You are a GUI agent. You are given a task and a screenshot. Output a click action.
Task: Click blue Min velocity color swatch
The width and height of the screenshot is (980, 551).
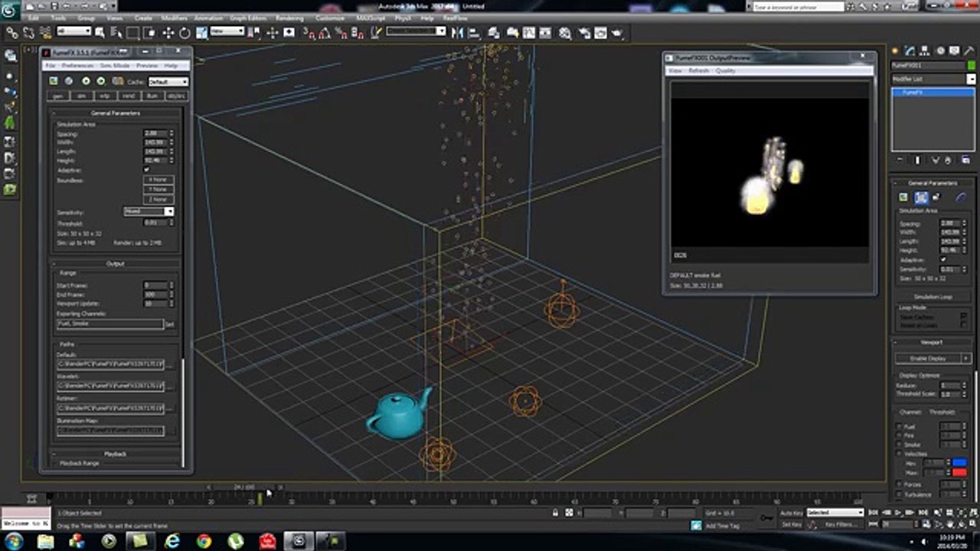click(x=959, y=463)
